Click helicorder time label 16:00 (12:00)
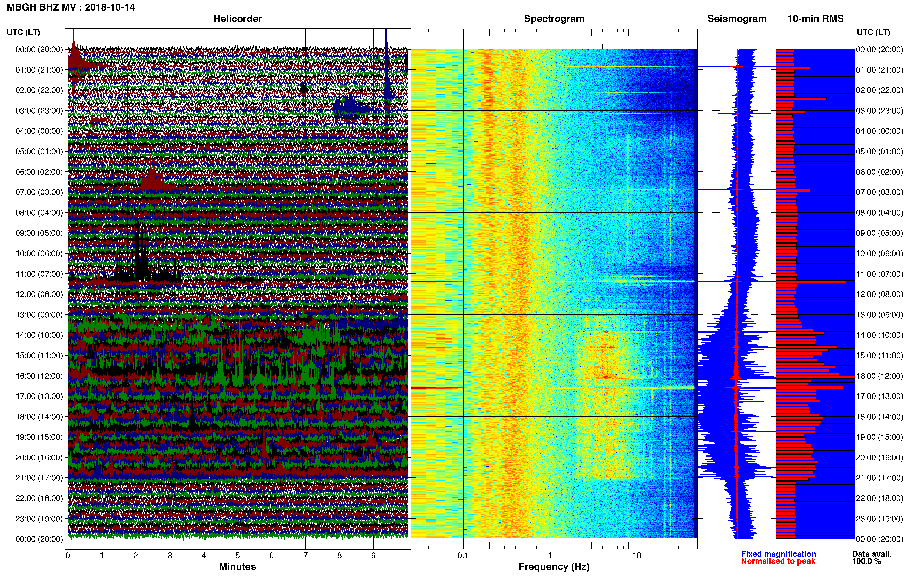Screen dimensions: 924x578 pos(39,376)
